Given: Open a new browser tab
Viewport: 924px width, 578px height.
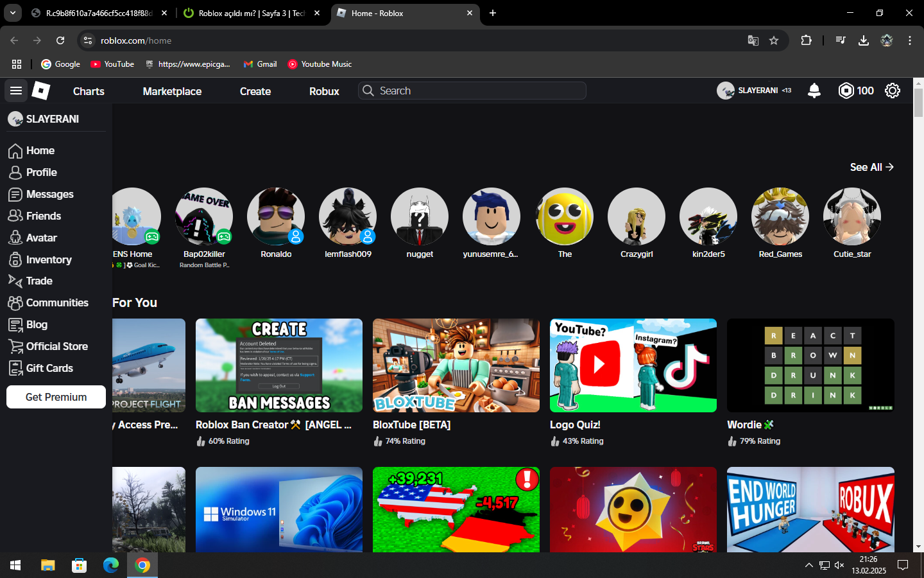Looking at the screenshot, I should [493, 13].
